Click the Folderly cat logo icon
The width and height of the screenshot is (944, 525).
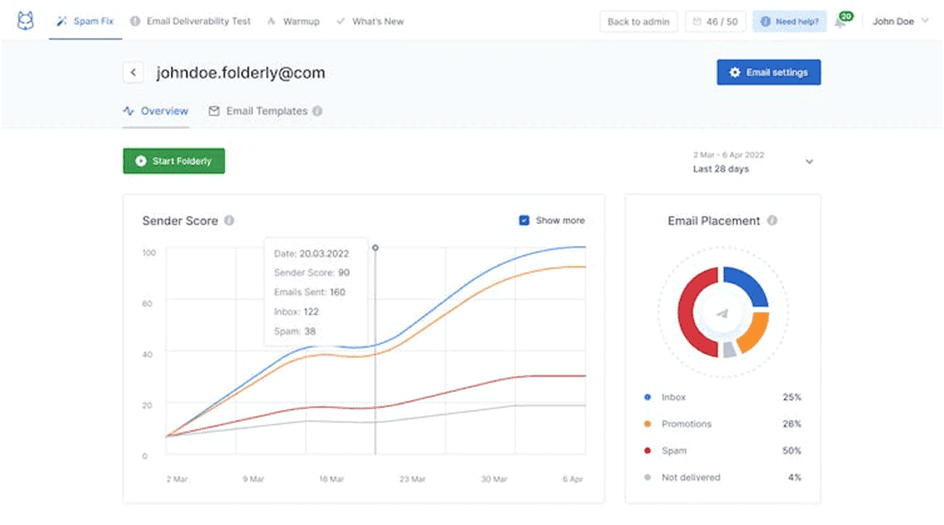25,21
